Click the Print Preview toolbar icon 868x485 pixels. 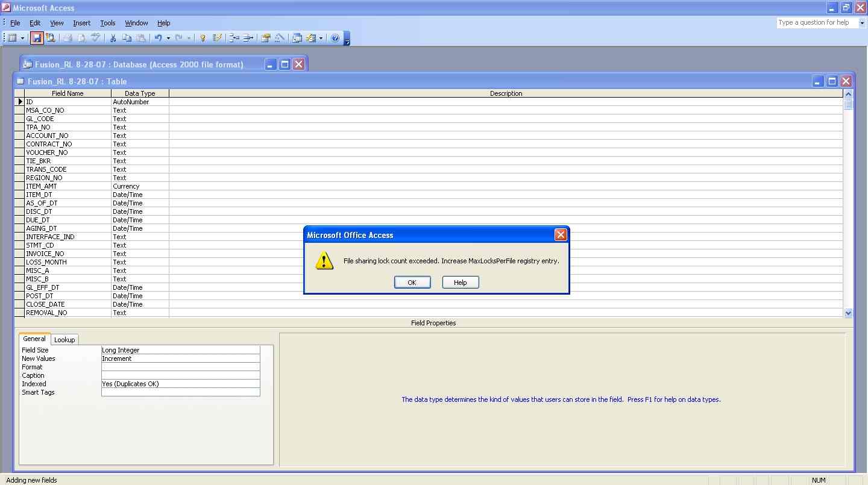[81, 38]
